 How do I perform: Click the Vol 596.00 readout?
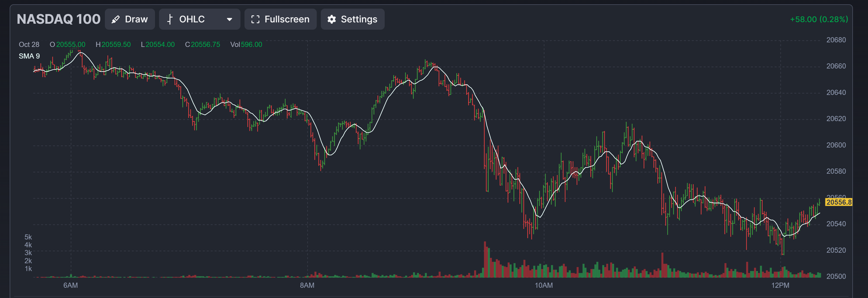coord(246,44)
